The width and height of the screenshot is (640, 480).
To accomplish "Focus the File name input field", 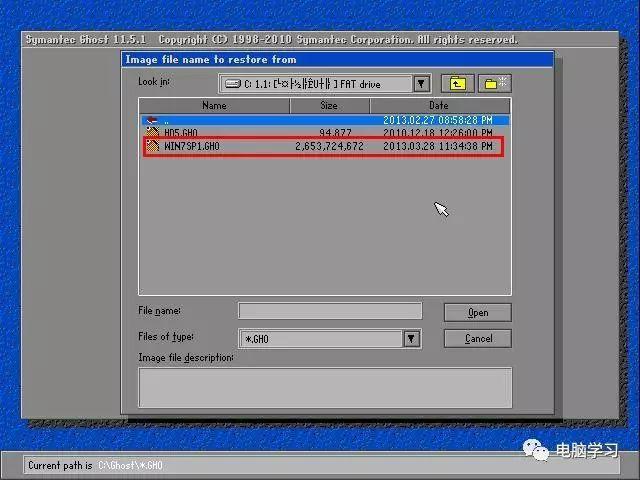I will (330, 311).
